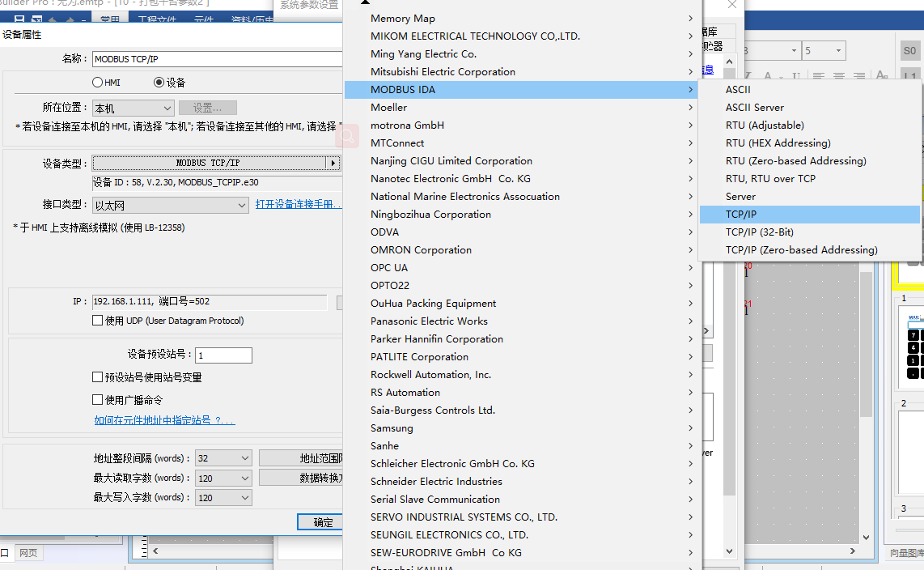The height and width of the screenshot is (570, 924).
Task: Open the Memory Map entry
Action: pyautogui.click(x=522, y=19)
